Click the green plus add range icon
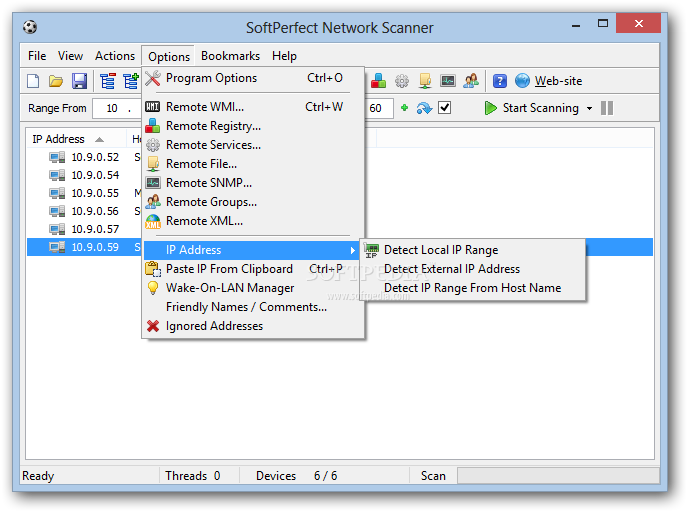This screenshot has height=512, width=688. 405,107
